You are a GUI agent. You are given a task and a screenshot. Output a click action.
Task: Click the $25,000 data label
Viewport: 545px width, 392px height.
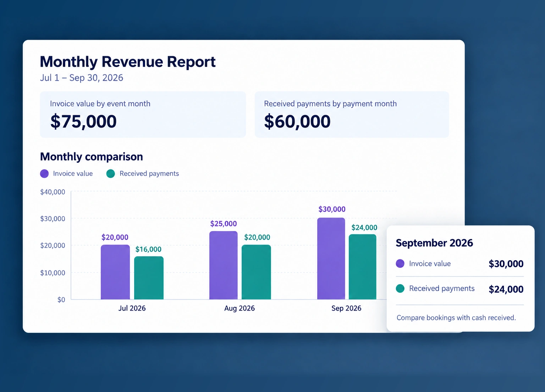[224, 224]
